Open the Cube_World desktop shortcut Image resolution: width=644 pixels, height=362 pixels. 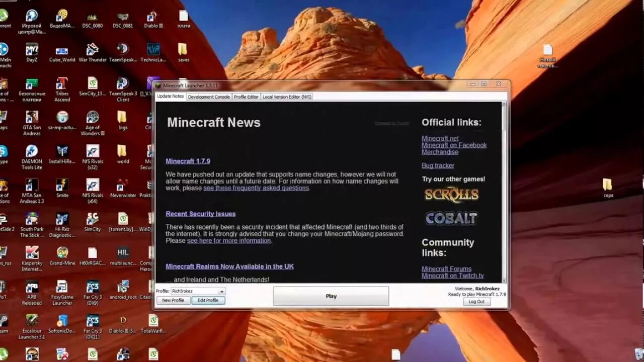click(x=62, y=53)
